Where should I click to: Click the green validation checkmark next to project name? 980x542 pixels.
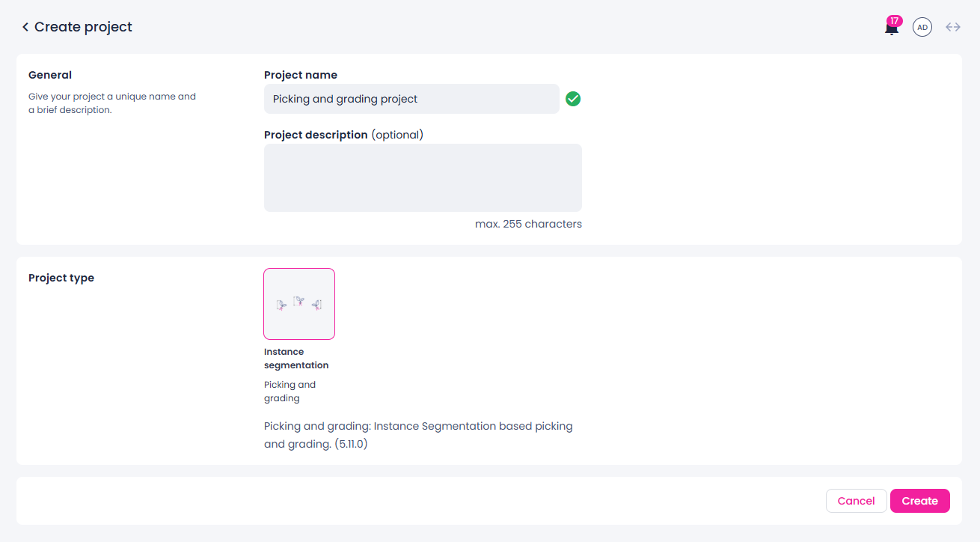pyautogui.click(x=573, y=99)
